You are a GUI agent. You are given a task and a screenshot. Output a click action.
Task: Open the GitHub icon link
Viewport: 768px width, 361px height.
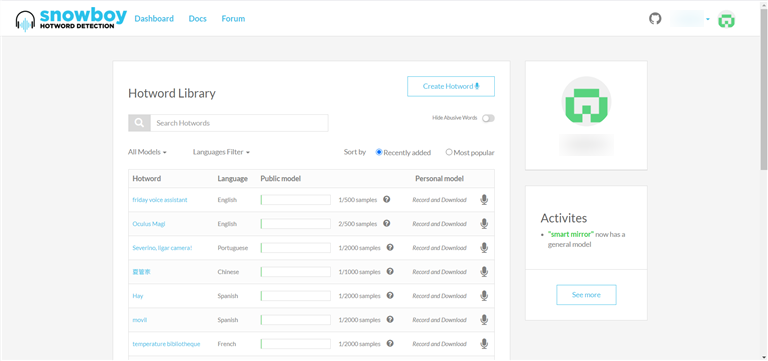pos(655,19)
